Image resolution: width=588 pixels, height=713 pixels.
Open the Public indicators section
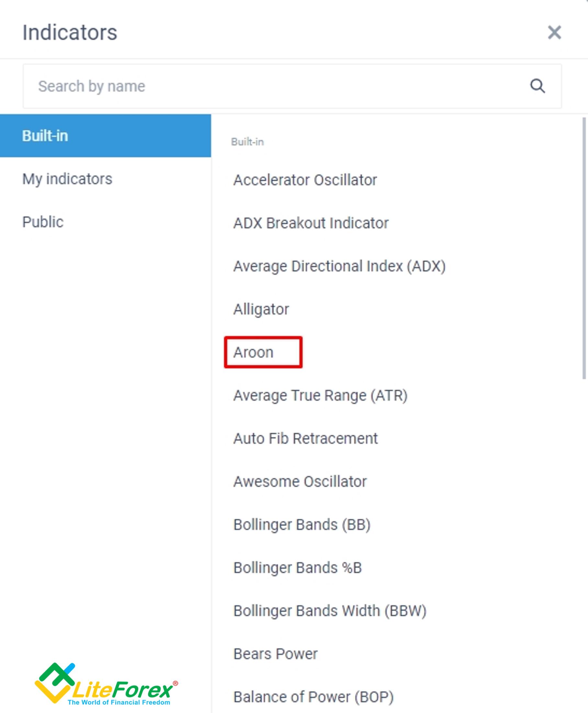tap(43, 222)
